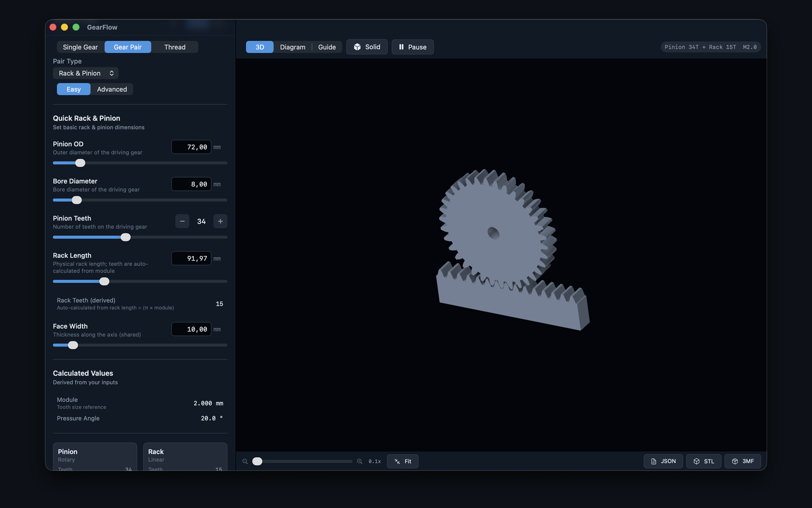The image size is (812, 508).
Task: Export model as STL
Action: tap(704, 461)
